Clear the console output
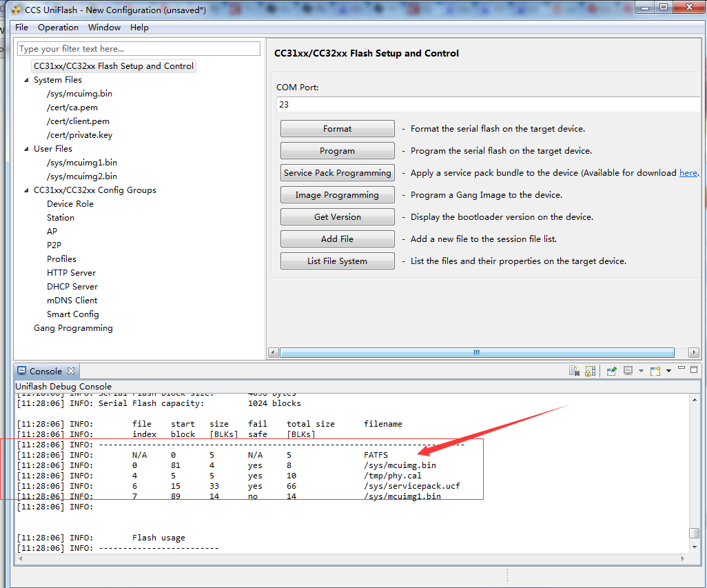 tap(574, 371)
